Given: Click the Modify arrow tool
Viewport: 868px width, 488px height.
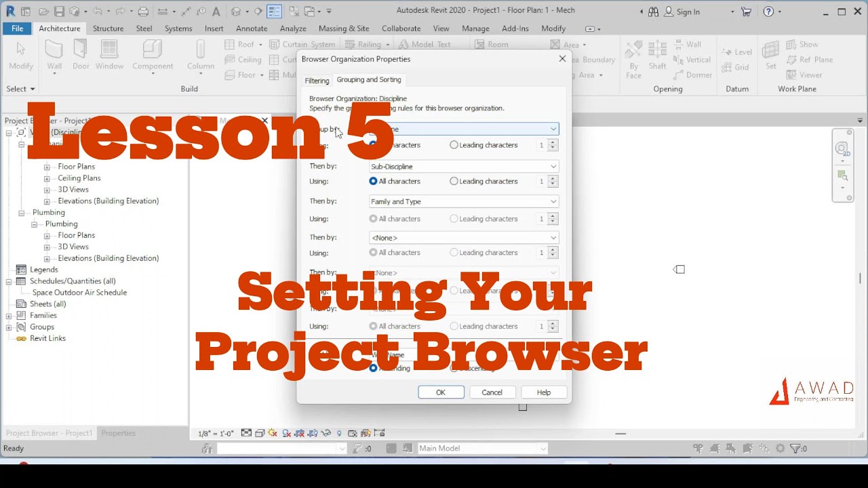Looking at the screenshot, I should 20,55.
